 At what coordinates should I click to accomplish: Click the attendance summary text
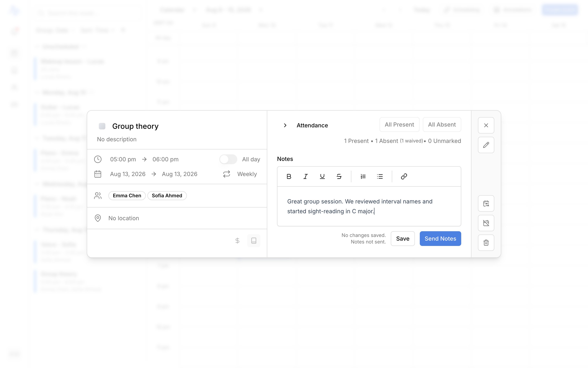pyautogui.click(x=402, y=141)
